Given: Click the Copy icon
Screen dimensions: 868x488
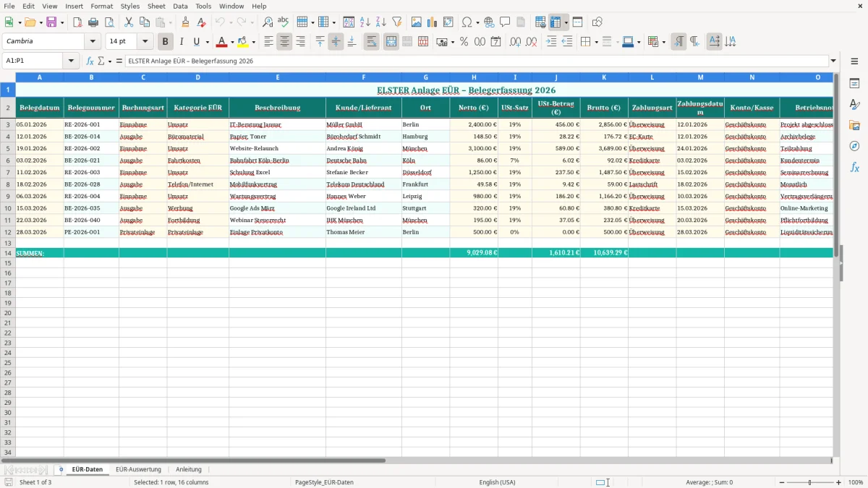Looking at the screenshot, I should (145, 22).
